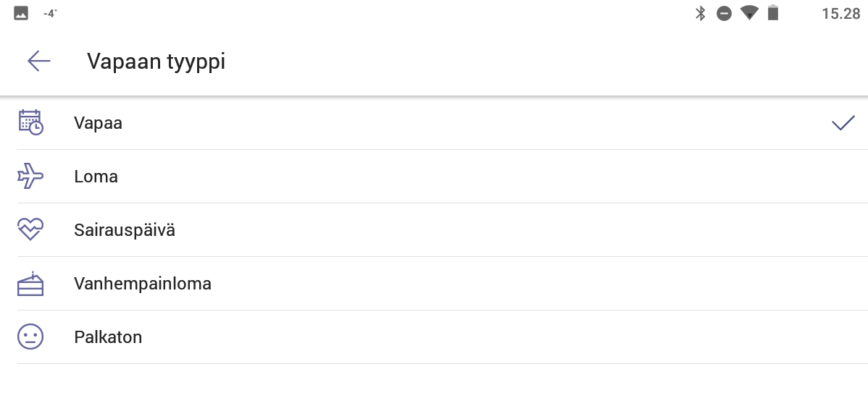868x406 pixels.
Task: Tap the Wi-Fi signal icon
Action: coord(749,13)
